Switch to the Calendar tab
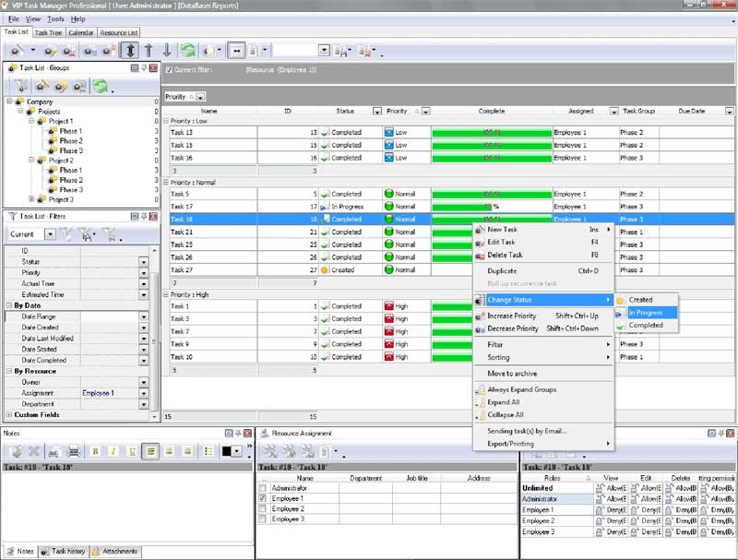 (79, 32)
